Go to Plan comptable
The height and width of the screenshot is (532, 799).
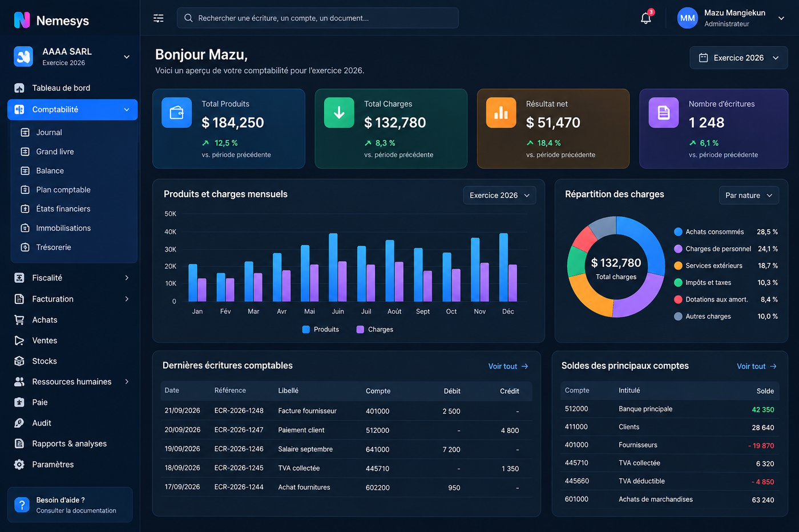[63, 190]
